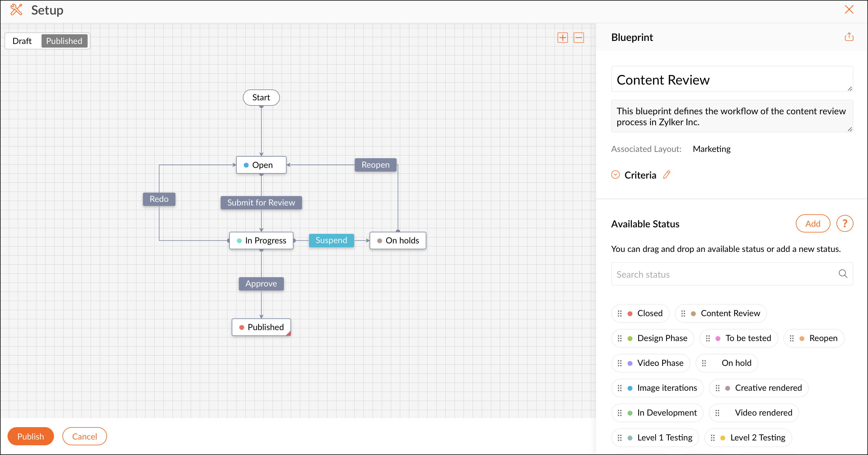Click the Setup tools icon
Image resolution: width=868 pixels, height=455 pixels.
(x=16, y=10)
